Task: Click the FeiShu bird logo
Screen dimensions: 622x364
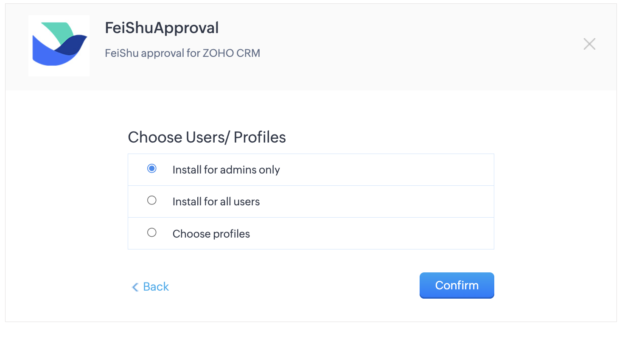Action: coord(59,46)
